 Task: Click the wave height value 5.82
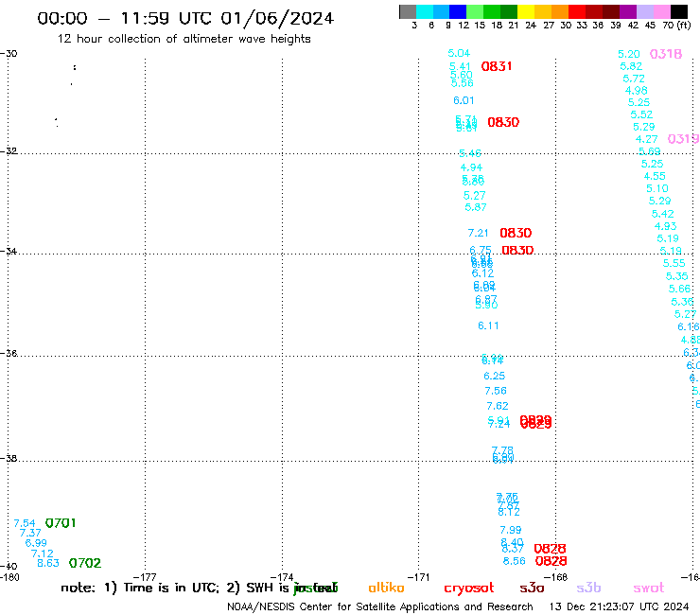(631, 66)
